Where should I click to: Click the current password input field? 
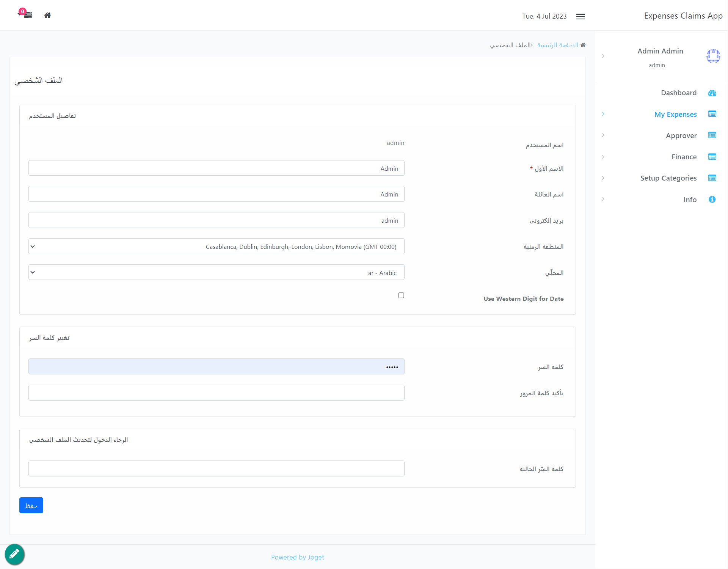216,468
